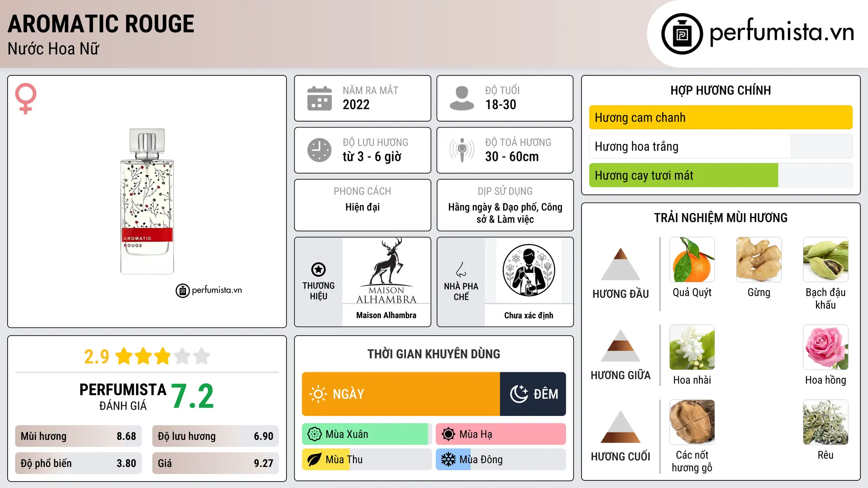Select the sillage icon beside Độ toả hương

462,150
